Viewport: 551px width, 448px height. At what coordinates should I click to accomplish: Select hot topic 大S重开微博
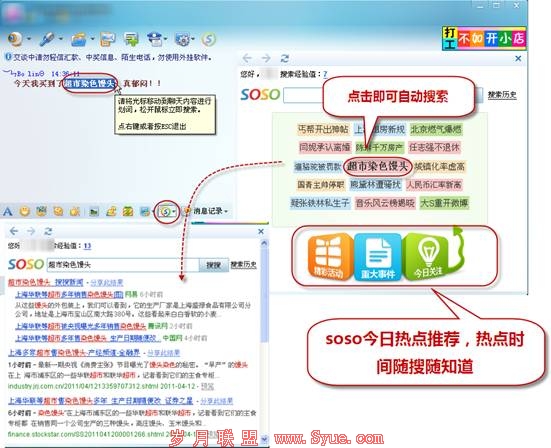click(x=444, y=203)
